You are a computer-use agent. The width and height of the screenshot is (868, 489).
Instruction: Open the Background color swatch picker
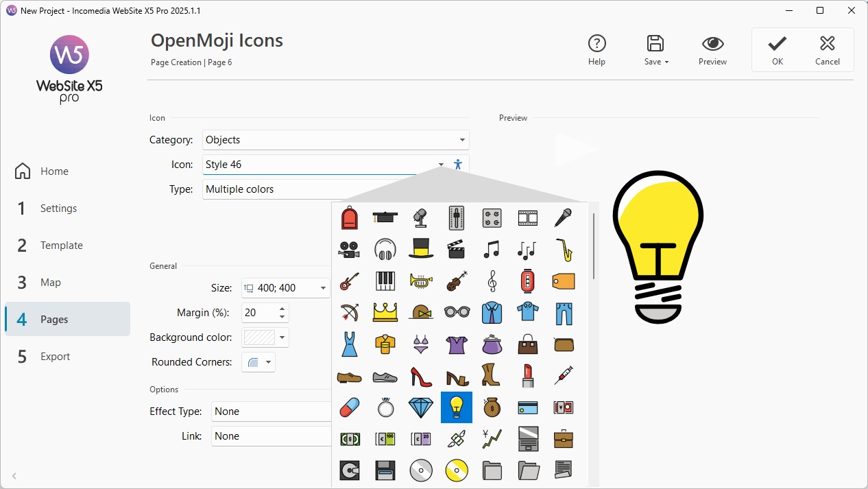[x=265, y=337]
